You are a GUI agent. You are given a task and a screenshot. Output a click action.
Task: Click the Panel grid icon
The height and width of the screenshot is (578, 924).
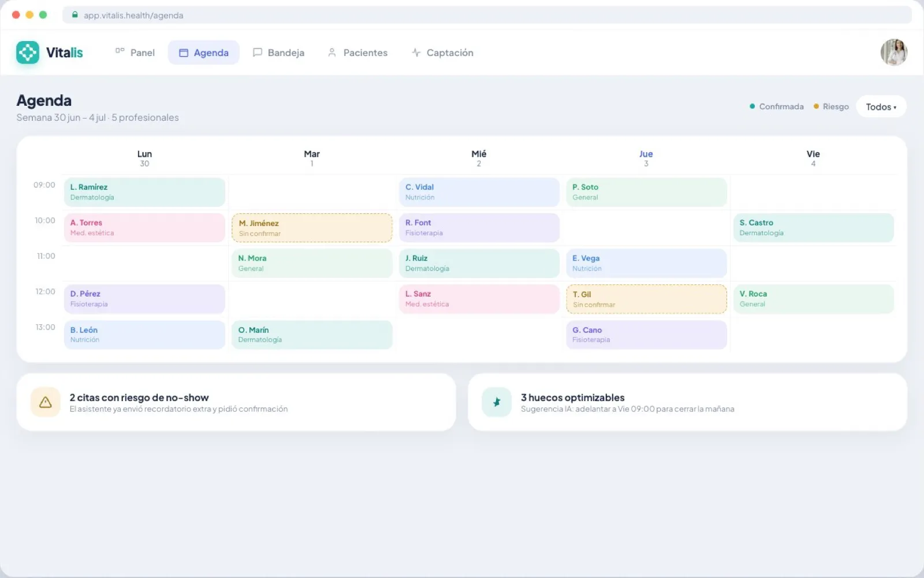[120, 51]
